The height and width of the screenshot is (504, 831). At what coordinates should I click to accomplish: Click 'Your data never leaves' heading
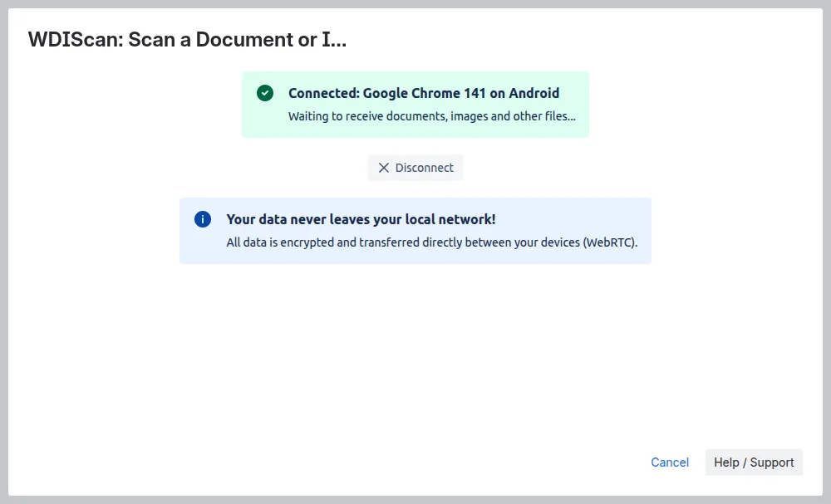tap(361, 219)
